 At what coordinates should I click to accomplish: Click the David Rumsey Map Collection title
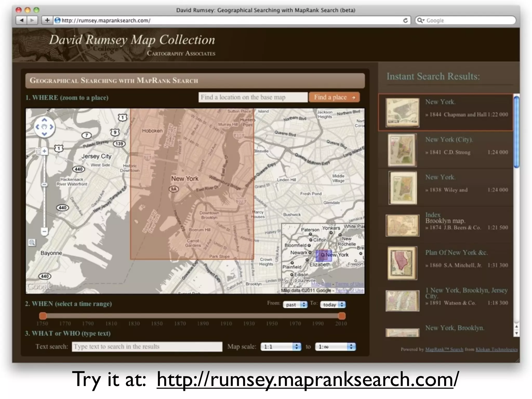point(132,40)
